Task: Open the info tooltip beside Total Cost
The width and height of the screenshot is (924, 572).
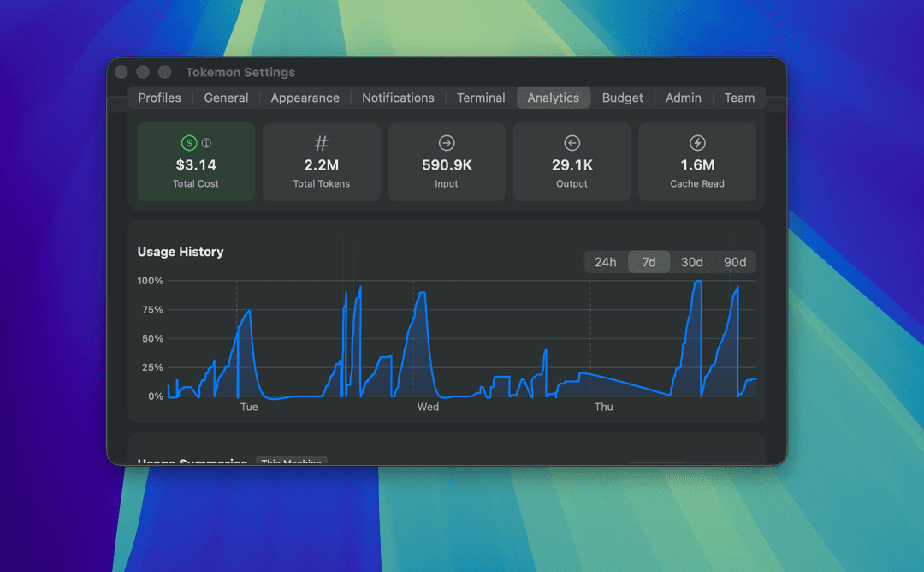Action: click(x=204, y=142)
